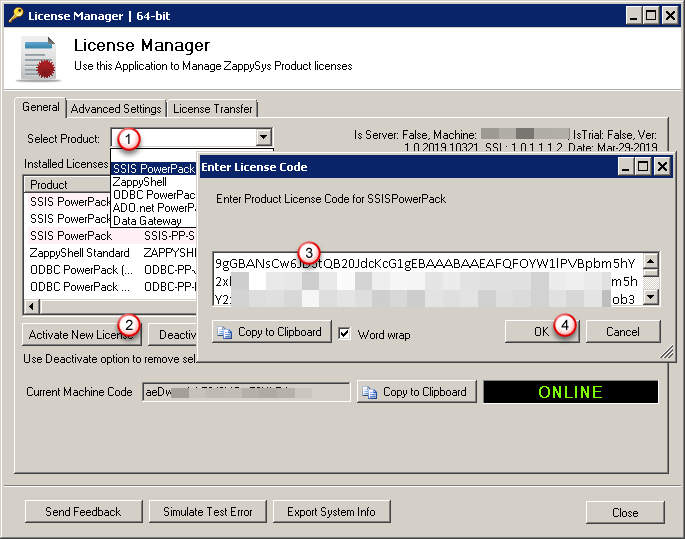Switch to the License Transfer tab
The width and height of the screenshot is (685, 539).
213,109
